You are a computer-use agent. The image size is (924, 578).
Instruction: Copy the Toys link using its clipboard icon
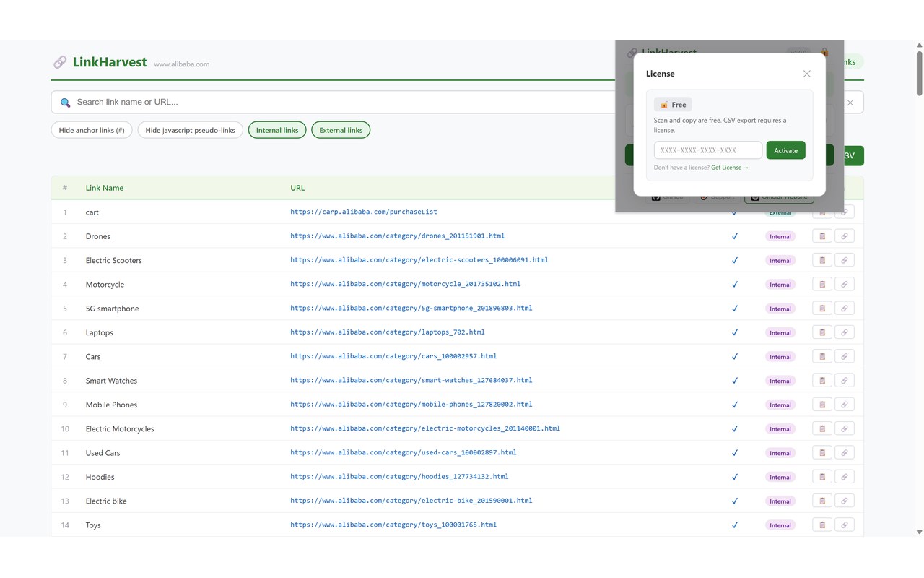822,525
